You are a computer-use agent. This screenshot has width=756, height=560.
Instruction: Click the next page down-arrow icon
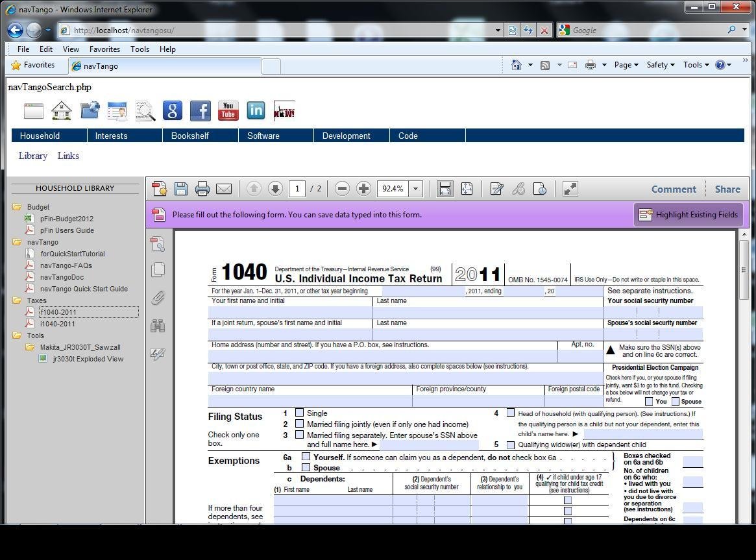(275, 189)
